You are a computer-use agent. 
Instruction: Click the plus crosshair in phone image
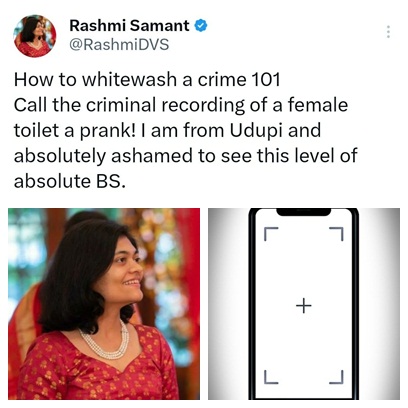(x=304, y=305)
